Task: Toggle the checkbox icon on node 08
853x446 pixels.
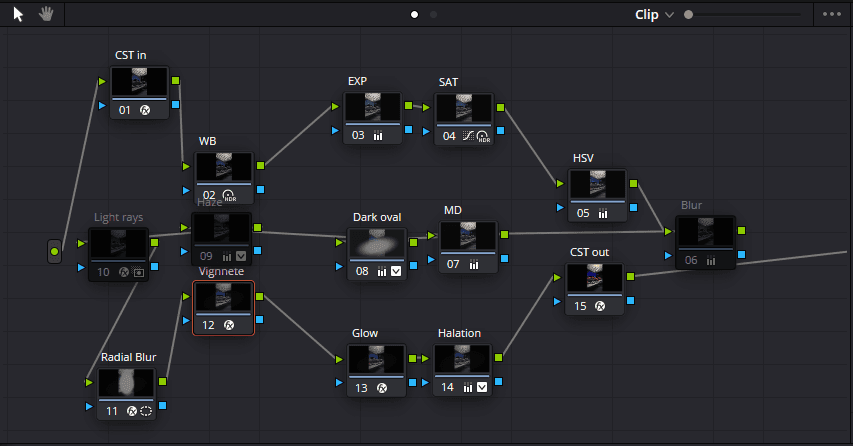Action: click(396, 271)
